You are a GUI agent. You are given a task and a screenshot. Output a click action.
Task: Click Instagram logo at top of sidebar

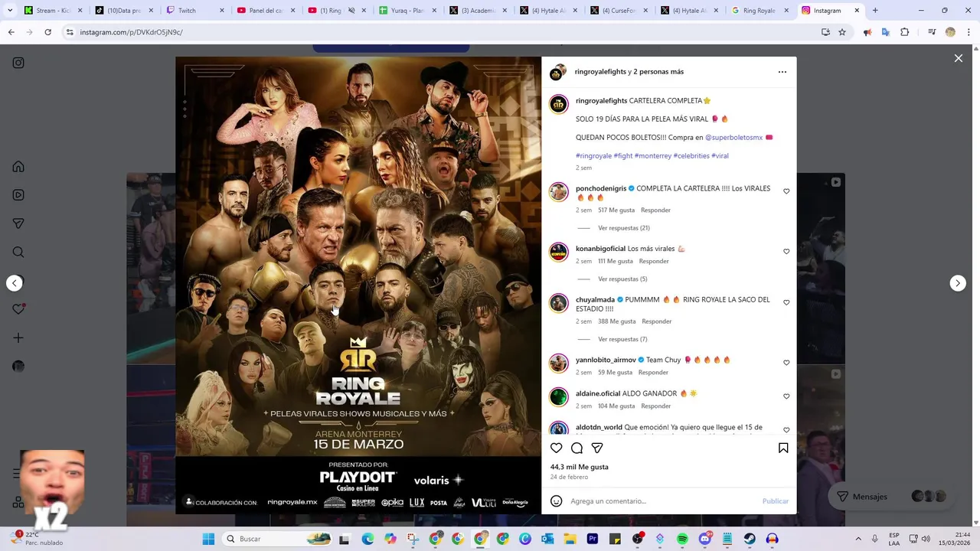point(18,63)
